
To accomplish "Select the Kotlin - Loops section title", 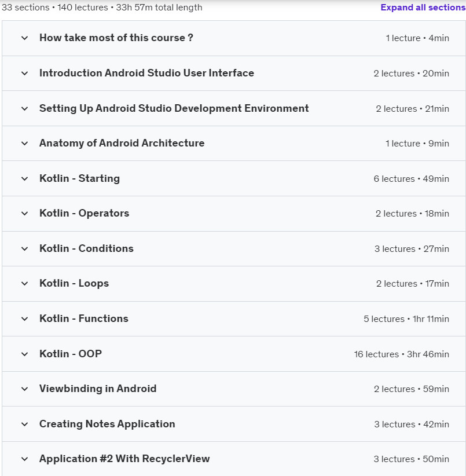I will point(74,284).
